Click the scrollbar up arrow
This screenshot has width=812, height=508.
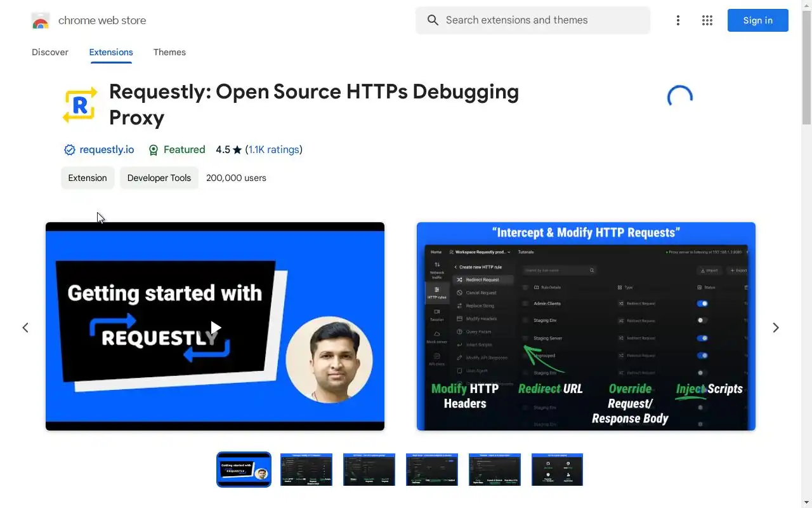806,4
